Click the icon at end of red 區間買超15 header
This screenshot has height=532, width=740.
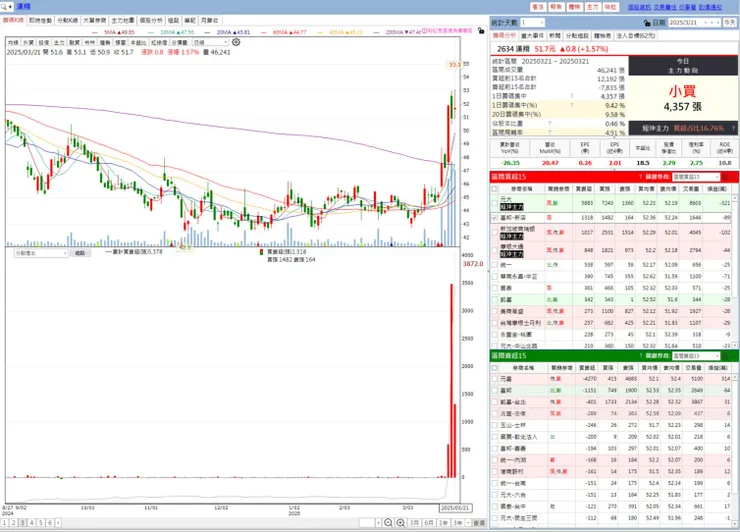click(x=726, y=177)
